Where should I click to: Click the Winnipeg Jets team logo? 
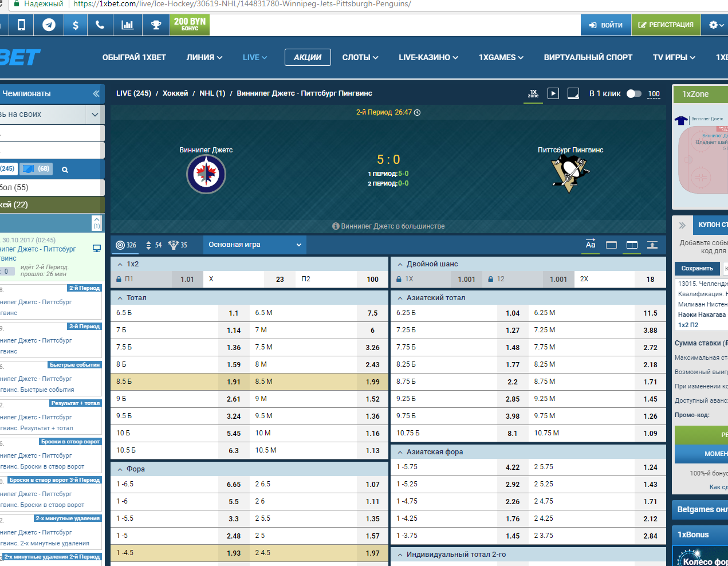click(x=206, y=174)
